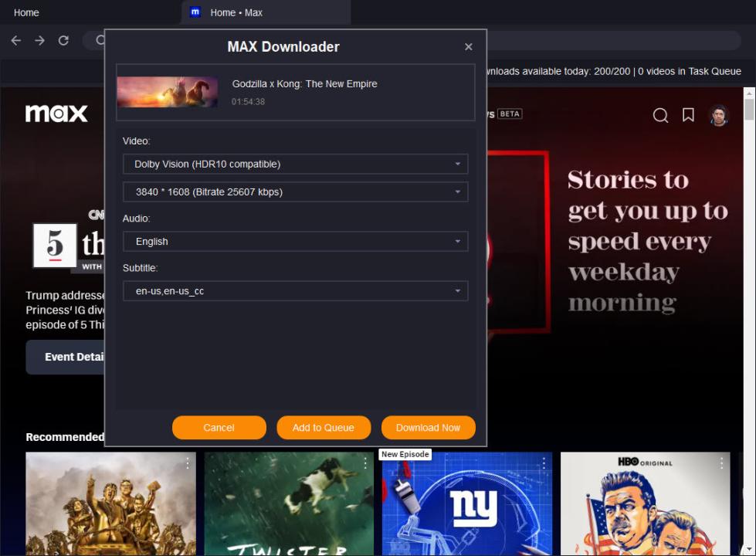Open the English audio language dropdown
The height and width of the screenshot is (556, 756).
[x=295, y=242]
